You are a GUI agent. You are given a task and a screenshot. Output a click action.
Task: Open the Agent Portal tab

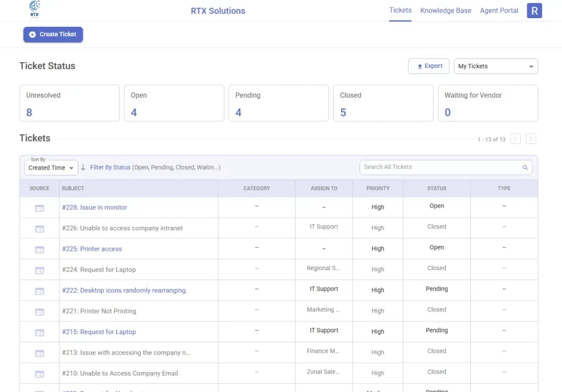coord(499,10)
